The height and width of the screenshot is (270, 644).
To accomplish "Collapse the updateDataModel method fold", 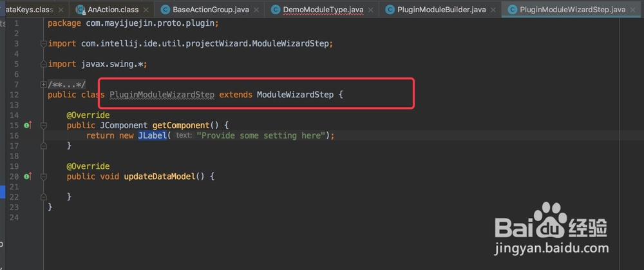I will (44, 177).
